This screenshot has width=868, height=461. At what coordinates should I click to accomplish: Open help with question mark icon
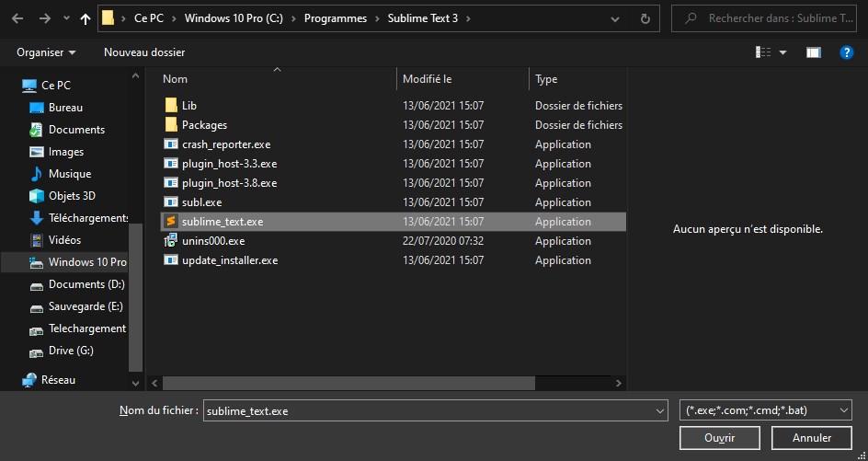pos(847,52)
